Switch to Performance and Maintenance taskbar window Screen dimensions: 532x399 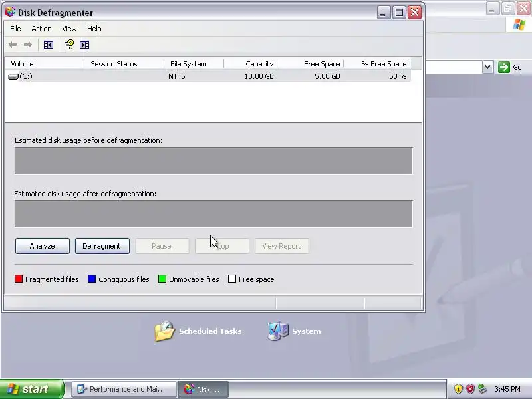[124, 389]
